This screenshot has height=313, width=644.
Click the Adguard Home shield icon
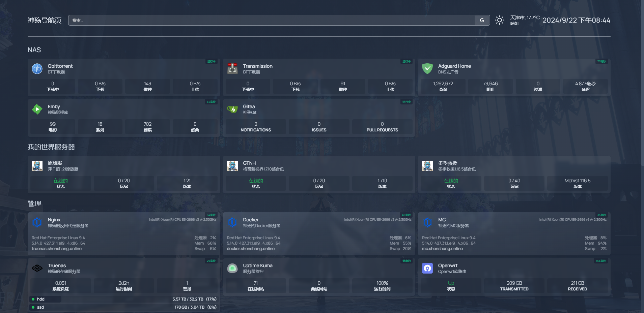[x=427, y=69]
